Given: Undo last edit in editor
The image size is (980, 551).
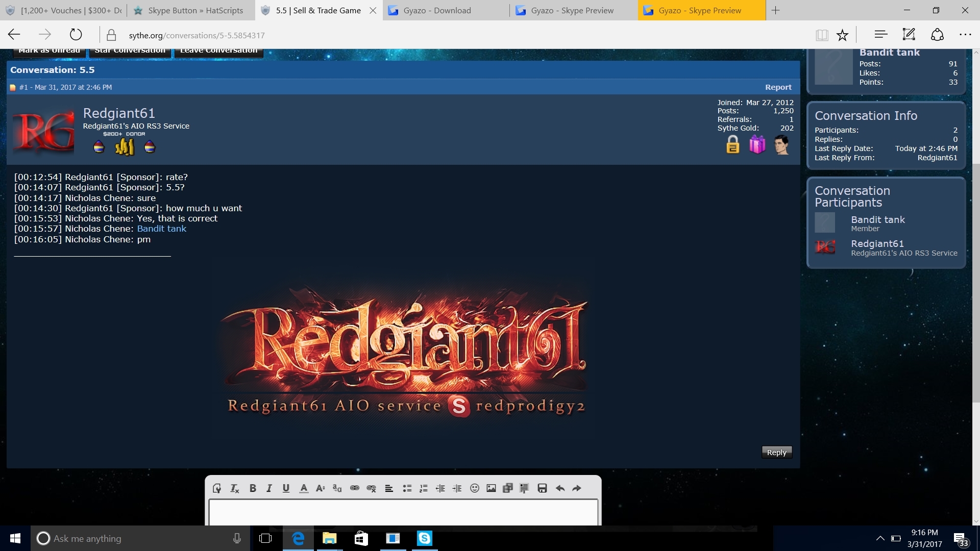Looking at the screenshot, I should click(x=560, y=488).
